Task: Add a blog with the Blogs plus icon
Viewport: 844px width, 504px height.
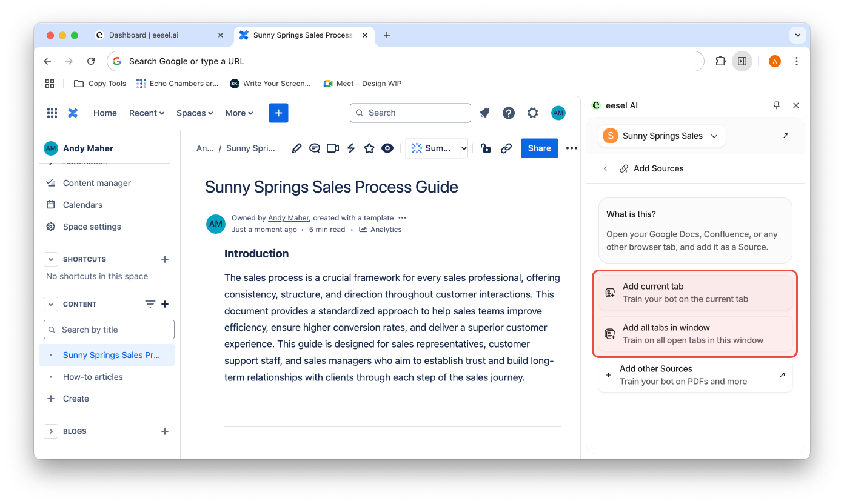Action: coord(164,431)
